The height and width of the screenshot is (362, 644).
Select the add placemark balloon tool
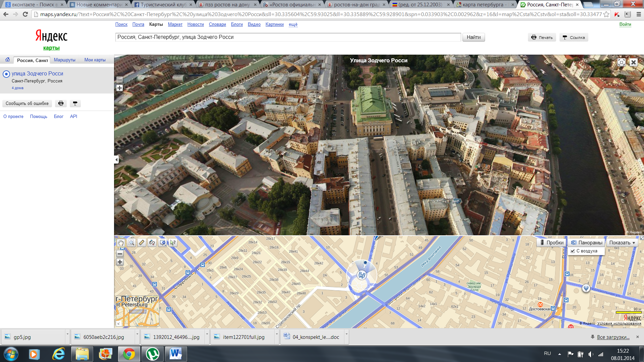pyautogui.click(x=163, y=243)
